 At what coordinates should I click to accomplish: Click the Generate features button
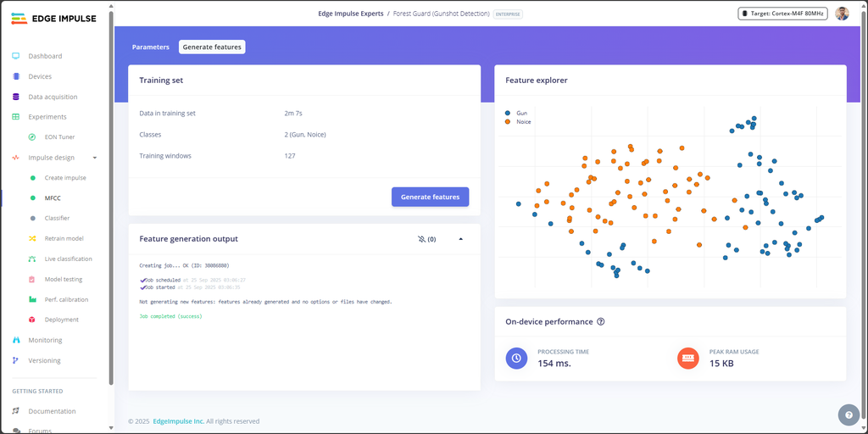tap(430, 197)
